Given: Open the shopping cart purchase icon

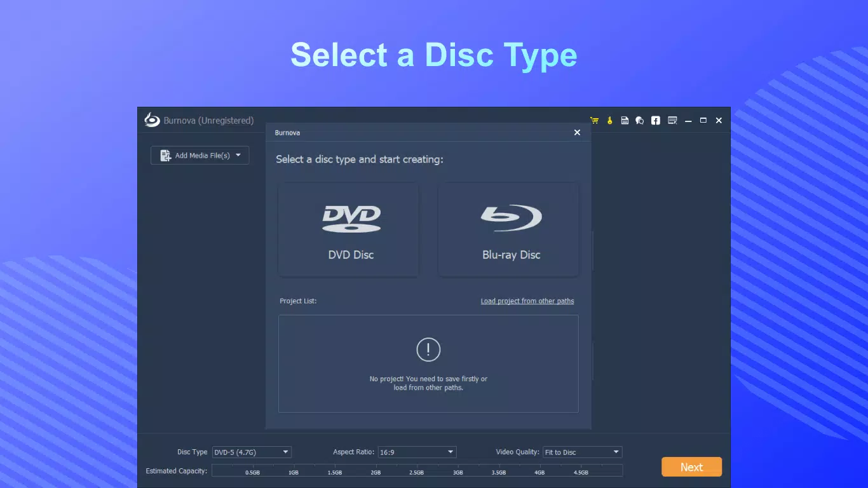Looking at the screenshot, I should tap(594, 121).
